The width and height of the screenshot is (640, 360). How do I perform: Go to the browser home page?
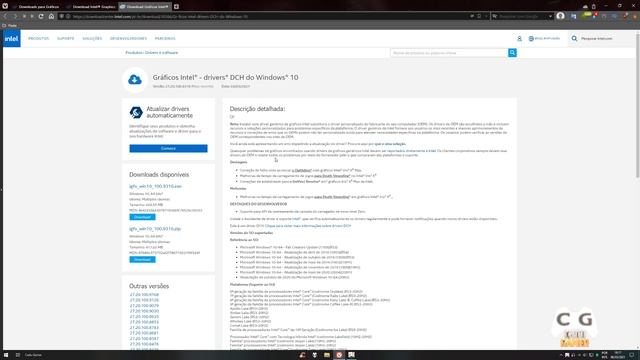(x=51, y=16)
